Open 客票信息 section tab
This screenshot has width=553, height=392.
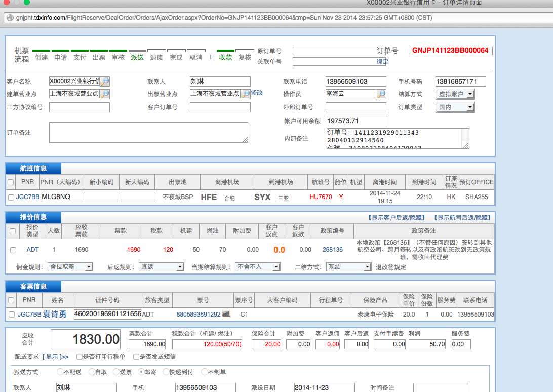33,286
